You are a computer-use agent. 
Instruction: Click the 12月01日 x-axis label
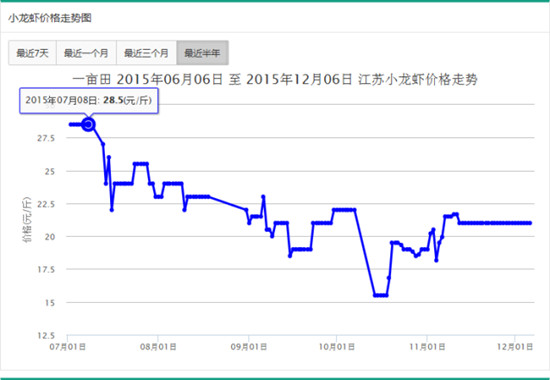coord(515,347)
